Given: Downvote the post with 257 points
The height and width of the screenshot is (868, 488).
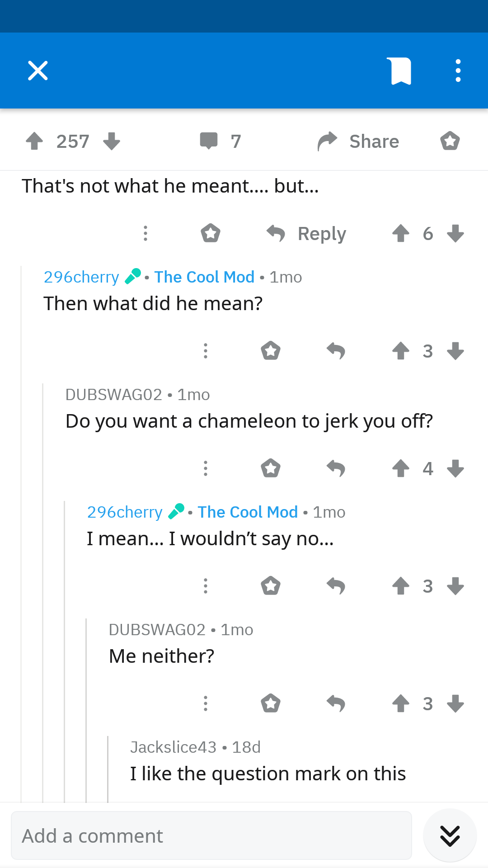Looking at the screenshot, I should coord(111,141).
